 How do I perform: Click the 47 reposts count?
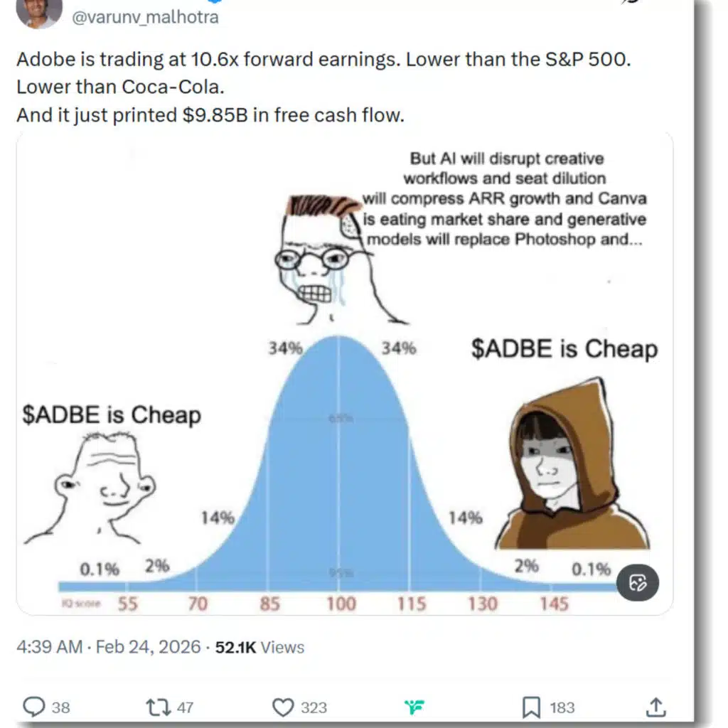click(185, 707)
